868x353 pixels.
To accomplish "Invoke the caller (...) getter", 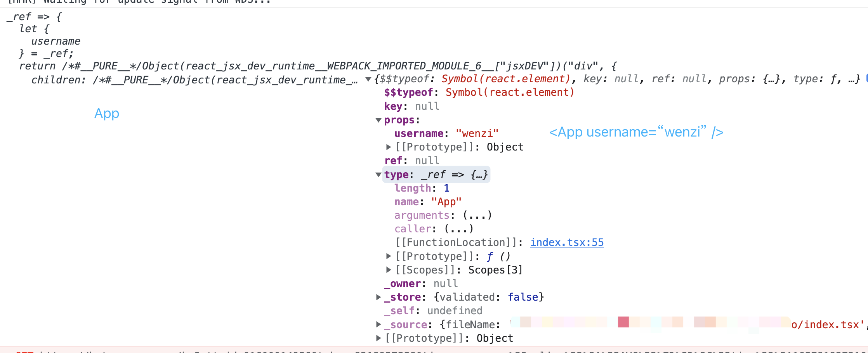I will (x=459, y=229).
